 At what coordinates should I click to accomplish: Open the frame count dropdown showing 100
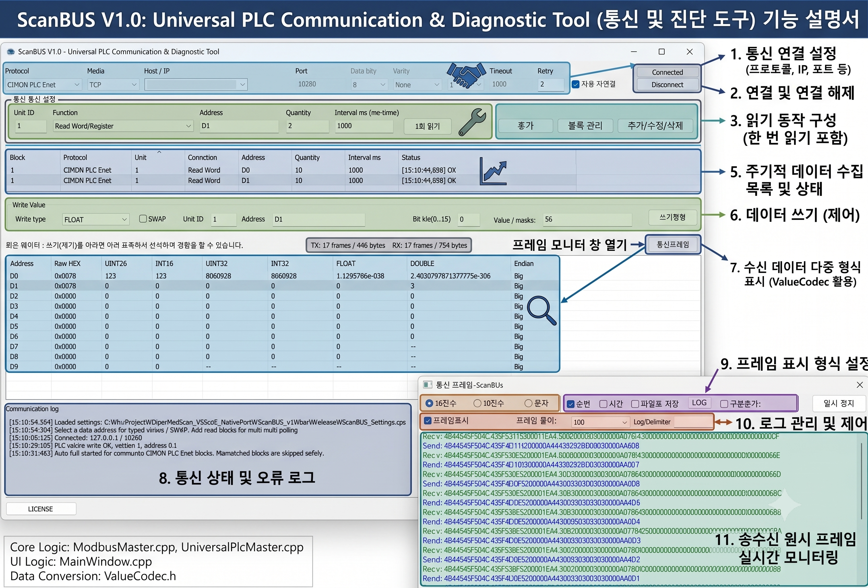click(600, 422)
